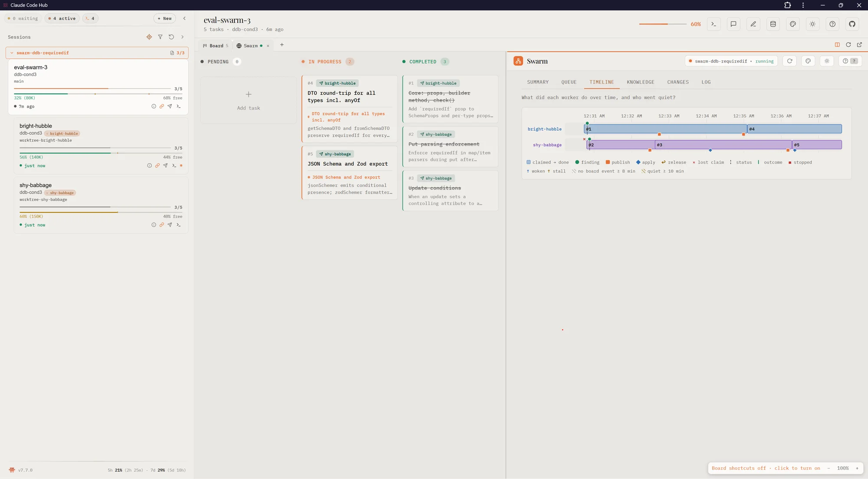Refresh the Swarm panel with reload icon
This screenshot has width=868, height=479.
coord(790,61)
